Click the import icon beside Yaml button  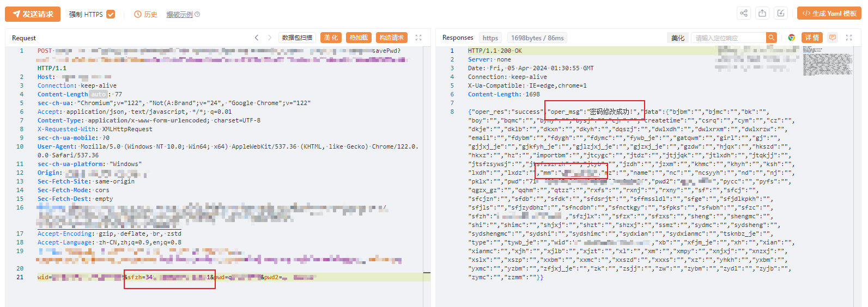(x=781, y=14)
